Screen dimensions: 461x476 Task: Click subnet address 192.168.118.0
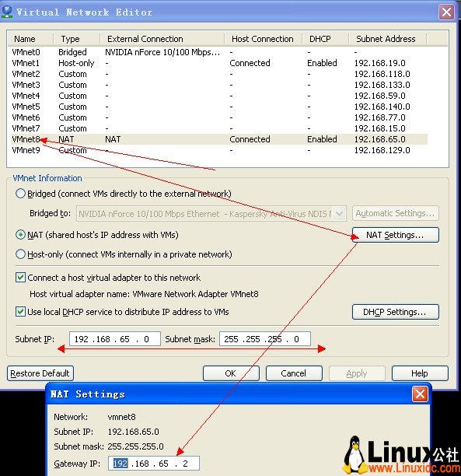click(382, 74)
